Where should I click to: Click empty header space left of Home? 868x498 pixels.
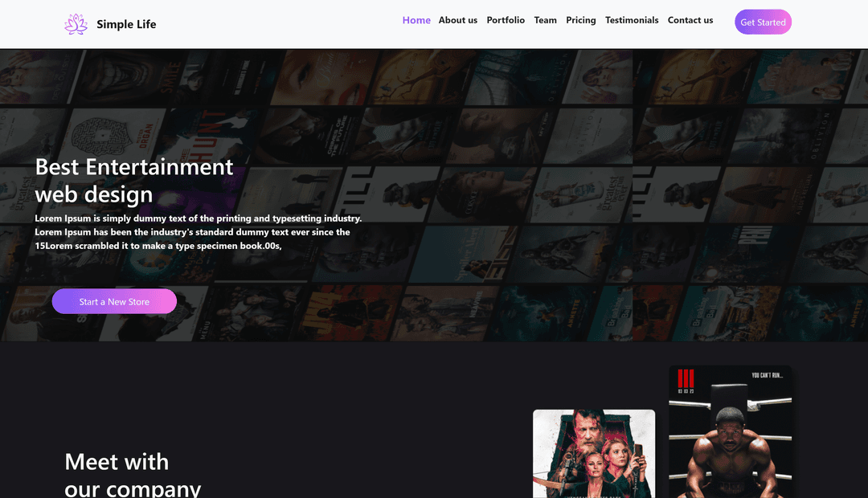[x=281, y=24]
